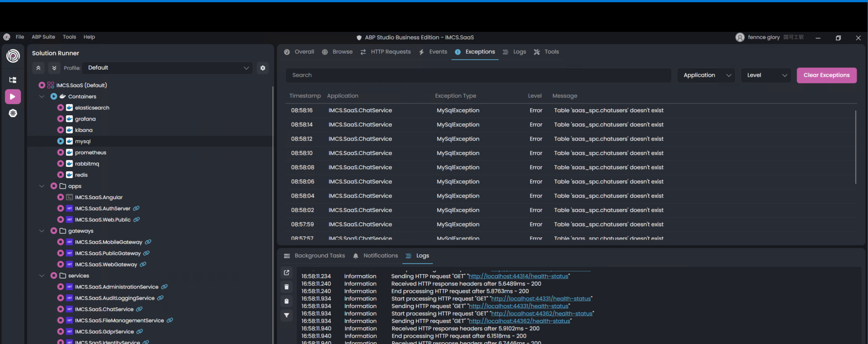Screen dimensions: 868x344
Task: Open logs in external window icon
Action: 287,272
